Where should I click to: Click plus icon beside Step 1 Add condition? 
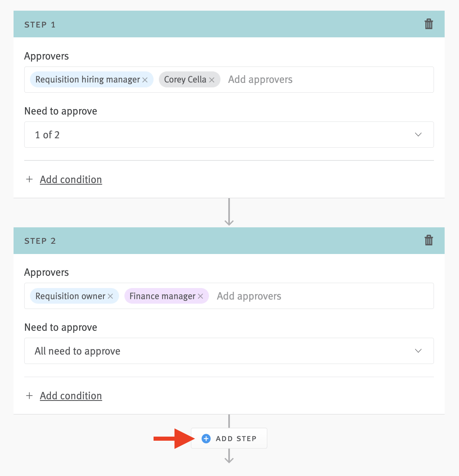coord(29,179)
